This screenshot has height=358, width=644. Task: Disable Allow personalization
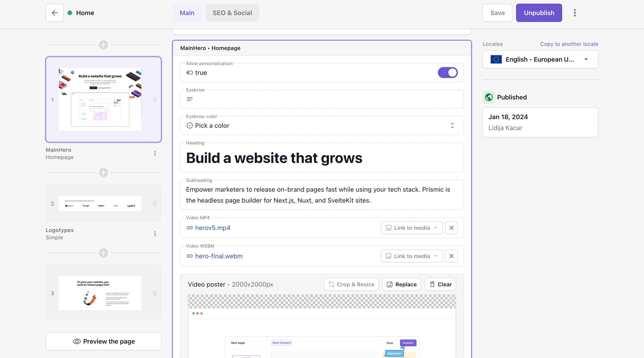[448, 73]
